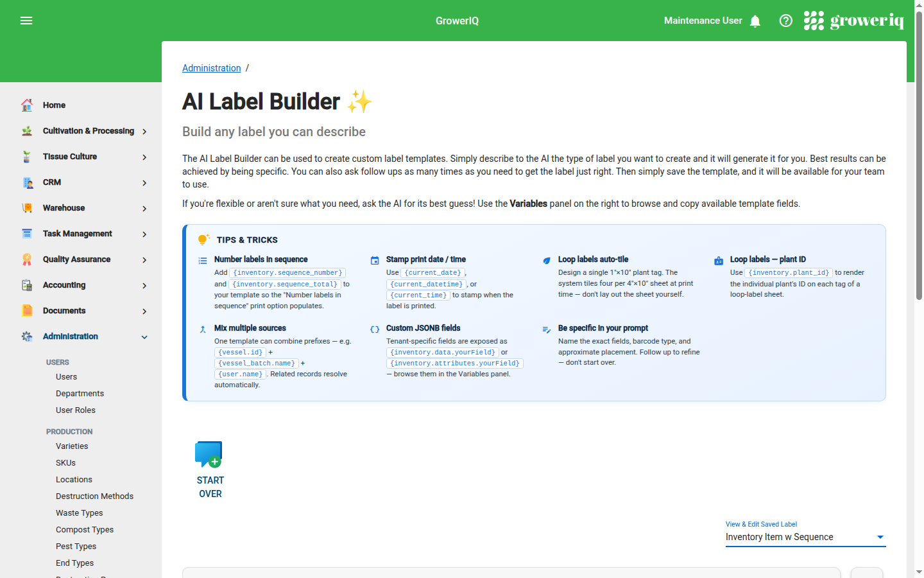Open the View & Edit Saved Label dropdown
The width and height of the screenshot is (924, 578).
pos(805,537)
